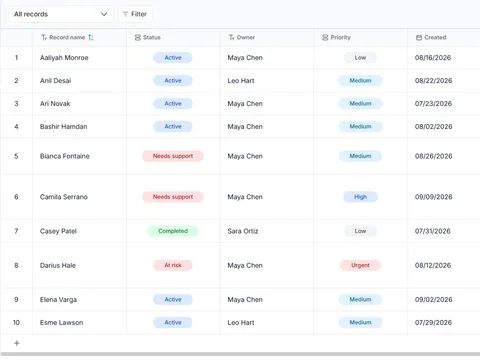Click owner Sara Ortiz in Casey Patel row
This screenshot has width=480, height=360.
243,231
